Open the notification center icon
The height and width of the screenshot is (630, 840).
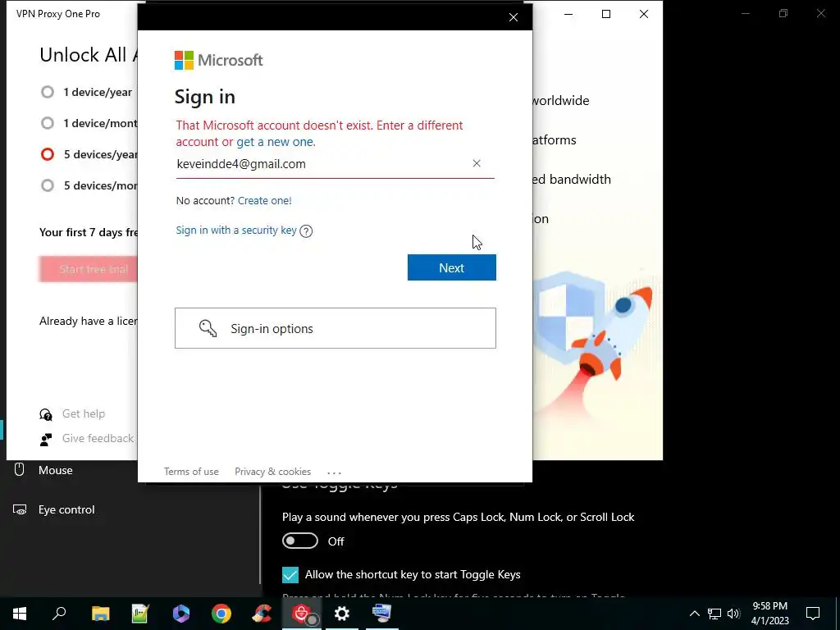pos(813,614)
